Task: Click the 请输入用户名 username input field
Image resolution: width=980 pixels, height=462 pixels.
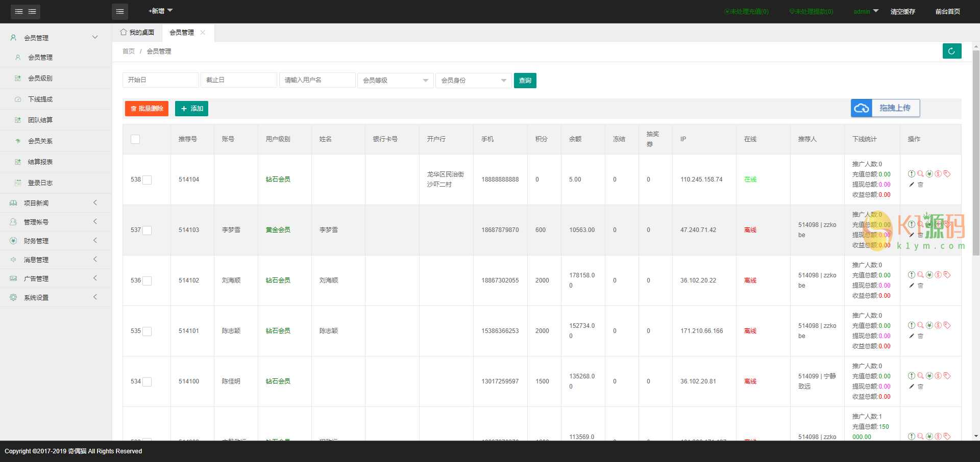Action: point(317,81)
